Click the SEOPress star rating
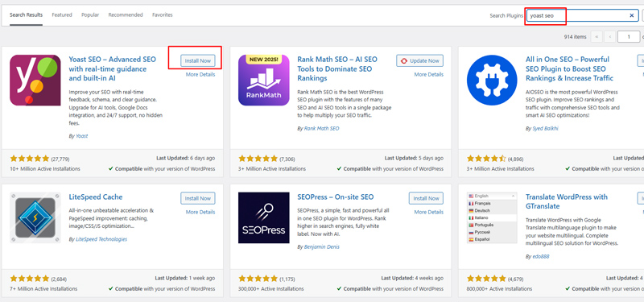This screenshot has height=302, width=644. pyautogui.click(x=258, y=279)
